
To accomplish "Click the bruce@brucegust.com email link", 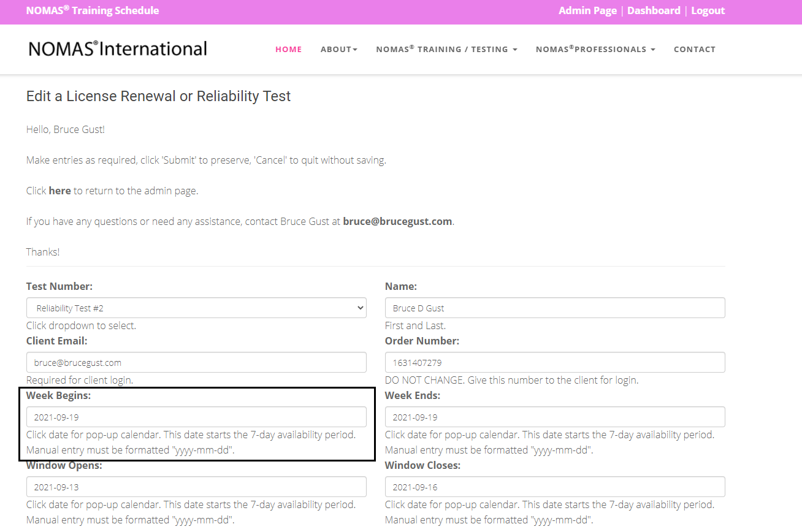I will (397, 221).
